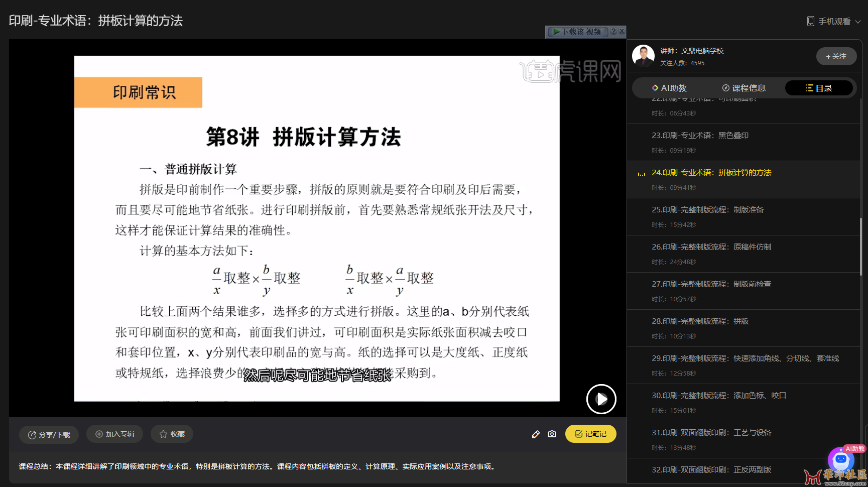Close the download video floating bar
This screenshot has width=868, height=487.
622,31
